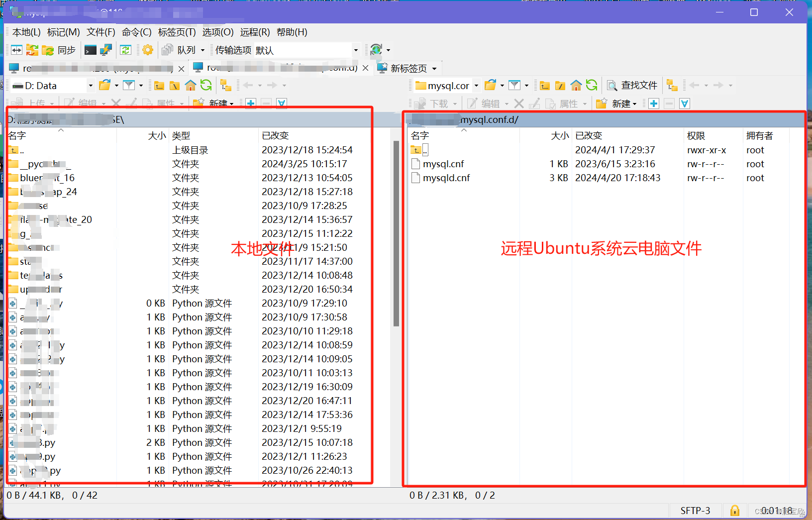
Task: Select mysqld.cnf file in remote panel
Action: click(446, 178)
